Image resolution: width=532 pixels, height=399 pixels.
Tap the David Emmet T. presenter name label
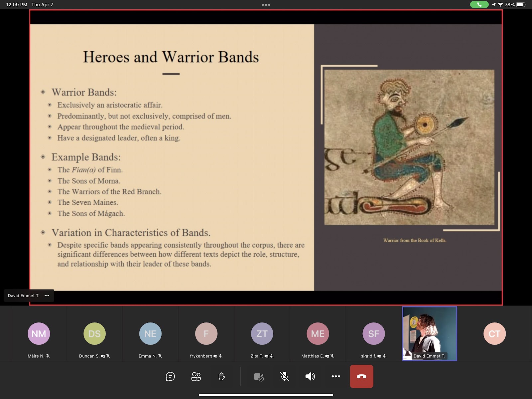24,296
